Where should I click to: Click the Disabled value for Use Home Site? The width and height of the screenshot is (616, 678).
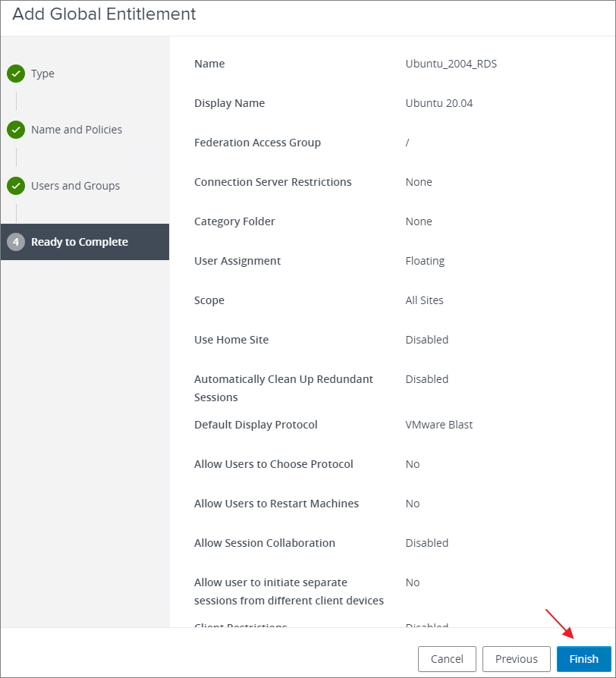(x=426, y=340)
